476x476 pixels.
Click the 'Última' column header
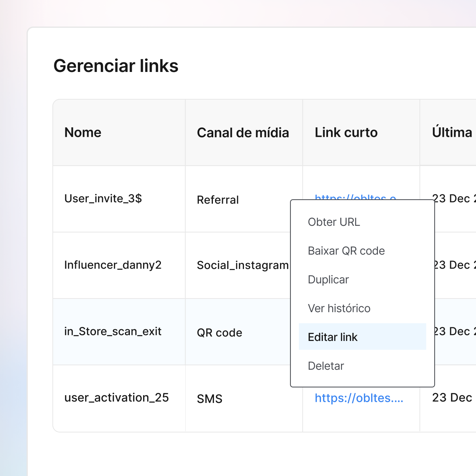pos(452,132)
